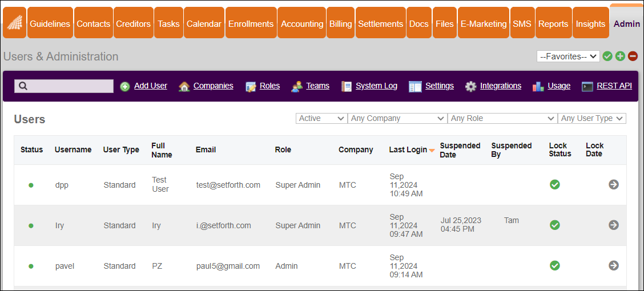Open the Roles link

(x=270, y=86)
